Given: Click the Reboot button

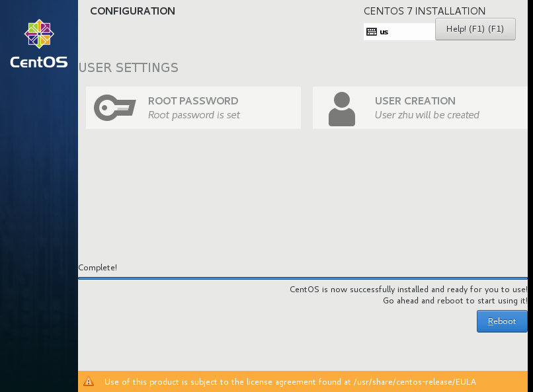Looking at the screenshot, I should tap(502, 321).
